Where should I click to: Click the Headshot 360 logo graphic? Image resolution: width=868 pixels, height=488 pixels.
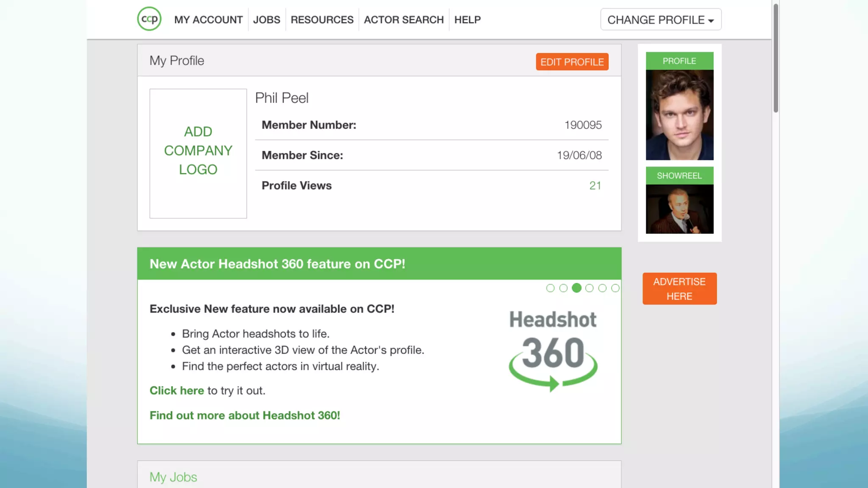553,351
